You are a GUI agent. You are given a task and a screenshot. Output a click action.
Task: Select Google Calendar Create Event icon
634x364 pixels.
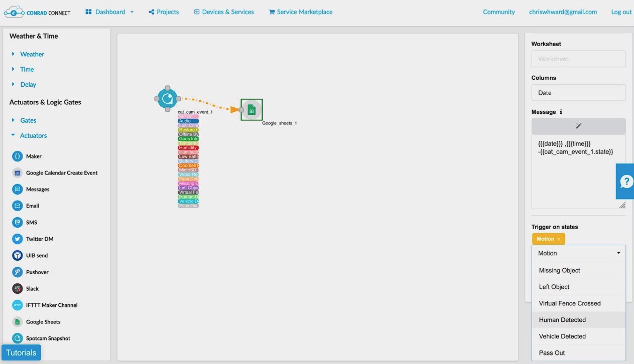[x=18, y=173]
